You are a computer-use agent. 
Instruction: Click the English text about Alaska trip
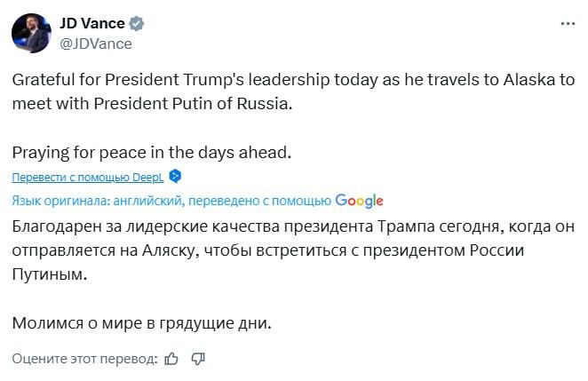point(293,91)
